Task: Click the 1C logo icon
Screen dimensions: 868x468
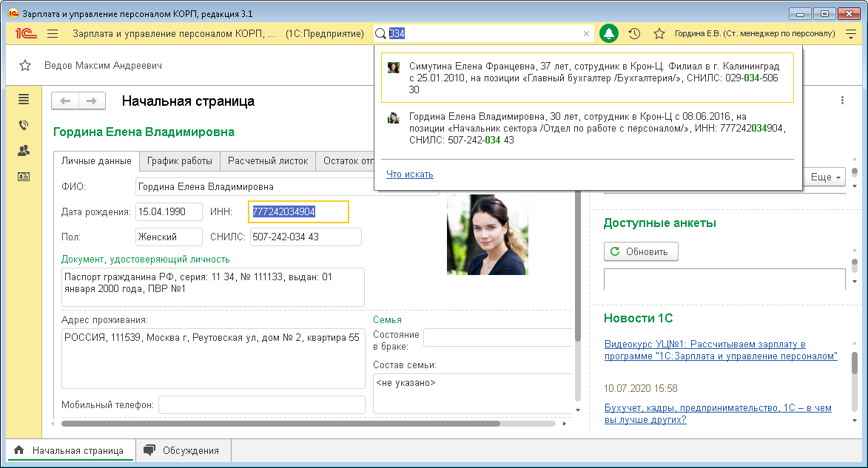Action: [x=26, y=34]
